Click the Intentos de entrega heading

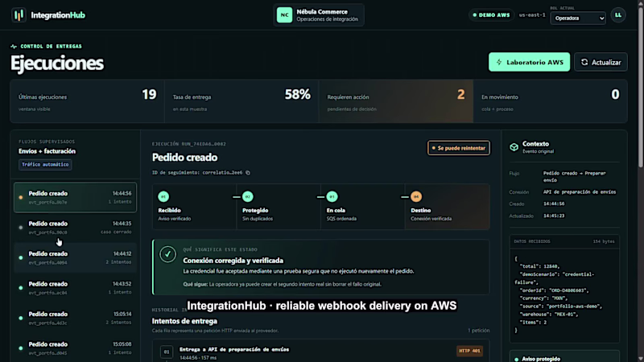click(x=184, y=321)
